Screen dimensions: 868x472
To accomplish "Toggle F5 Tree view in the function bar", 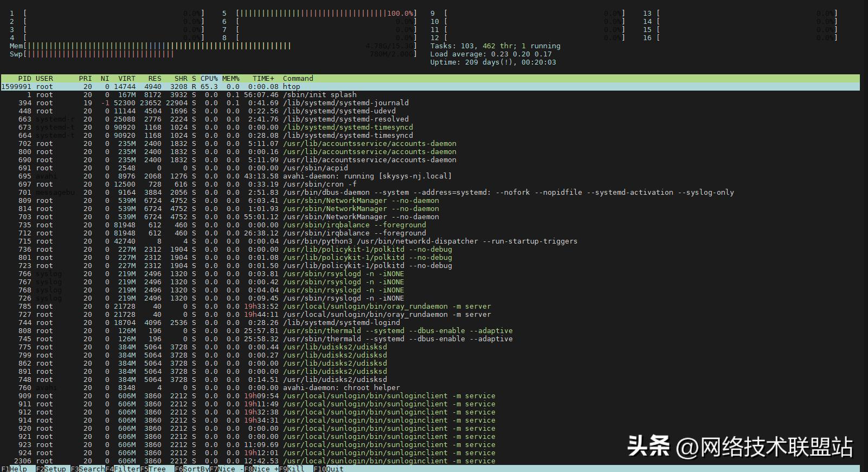I will (x=157, y=469).
